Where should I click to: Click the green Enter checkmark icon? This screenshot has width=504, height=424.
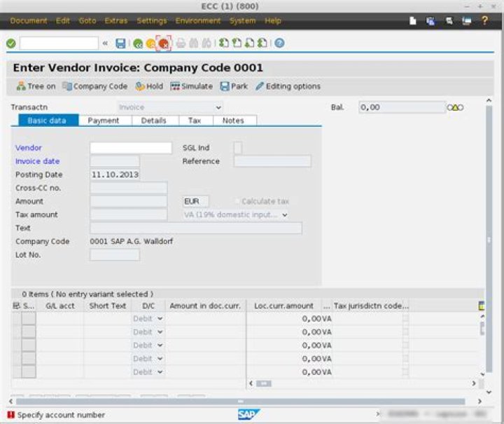(10, 43)
